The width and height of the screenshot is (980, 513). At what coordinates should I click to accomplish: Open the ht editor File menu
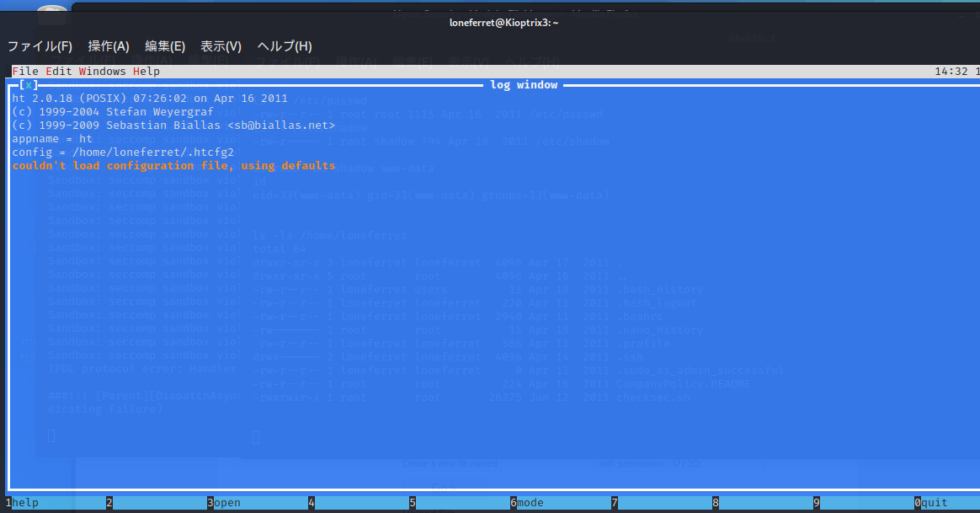pyautogui.click(x=25, y=72)
